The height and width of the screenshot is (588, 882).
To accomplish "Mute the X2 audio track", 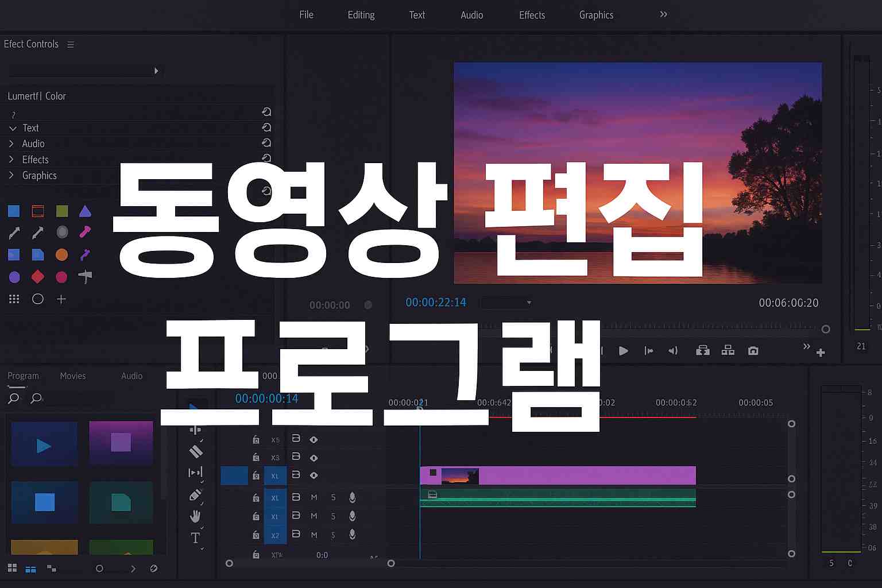I will 314,535.
